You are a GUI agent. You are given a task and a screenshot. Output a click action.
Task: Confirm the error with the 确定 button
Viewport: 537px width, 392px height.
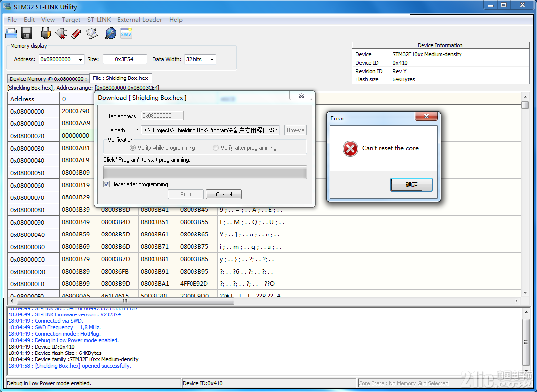click(x=411, y=184)
